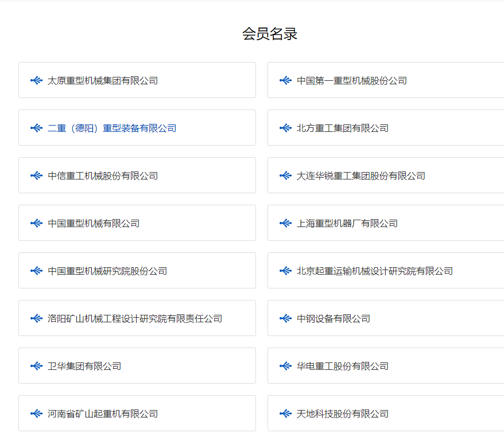
Task: Click the 会员名录 page heading
Action: pyautogui.click(x=270, y=34)
